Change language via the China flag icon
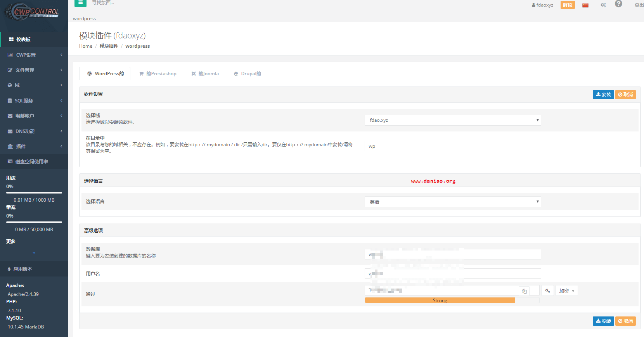This screenshot has width=644, height=337. 585,5
